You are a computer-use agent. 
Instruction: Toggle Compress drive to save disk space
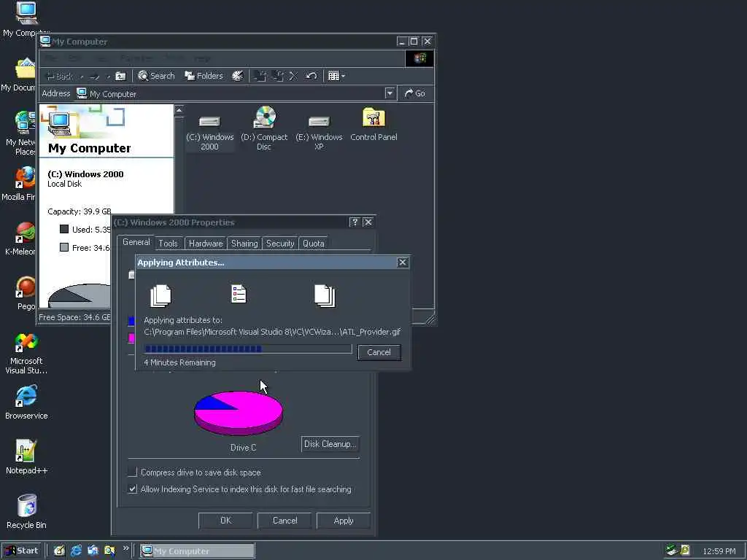[x=133, y=472]
